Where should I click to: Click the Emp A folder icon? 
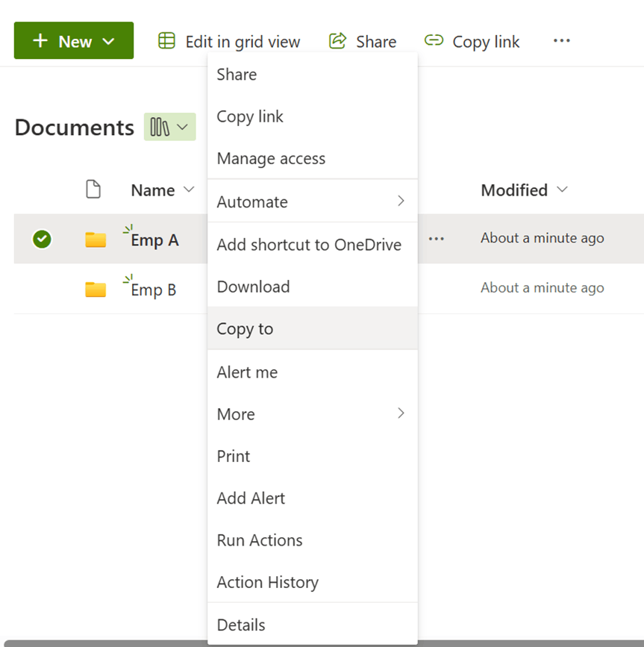pyautogui.click(x=96, y=240)
